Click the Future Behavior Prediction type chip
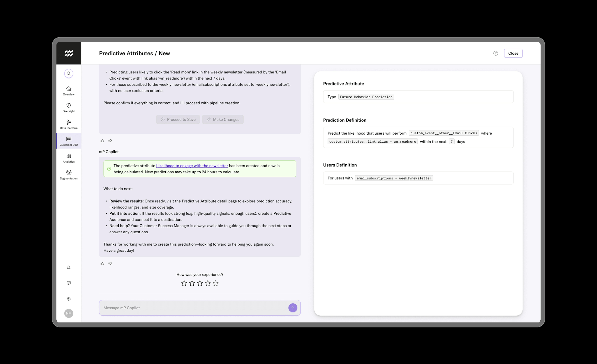 point(366,97)
